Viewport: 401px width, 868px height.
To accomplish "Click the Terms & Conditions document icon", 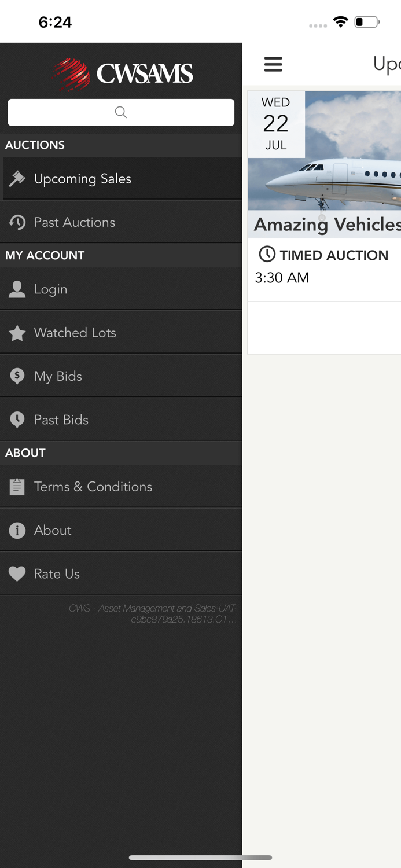I will [17, 487].
